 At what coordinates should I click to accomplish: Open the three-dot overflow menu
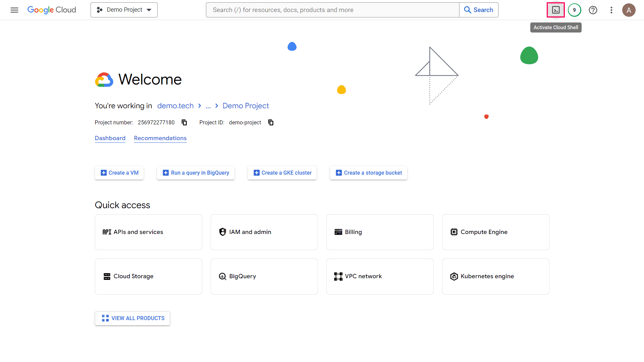(611, 10)
